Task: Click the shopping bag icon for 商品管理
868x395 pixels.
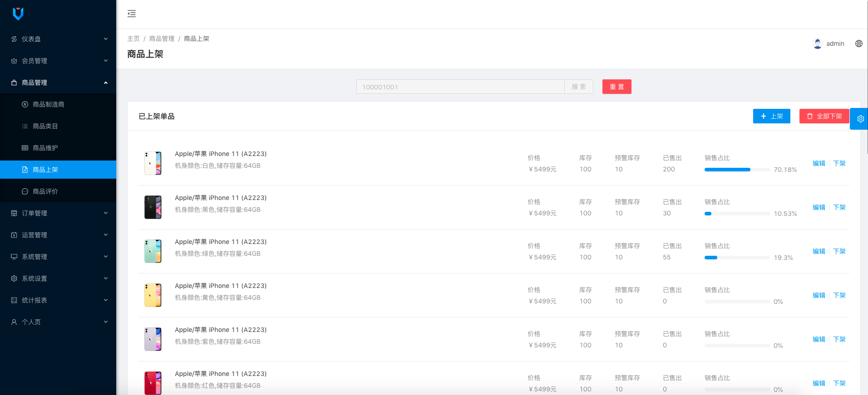Action: (14, 83)
